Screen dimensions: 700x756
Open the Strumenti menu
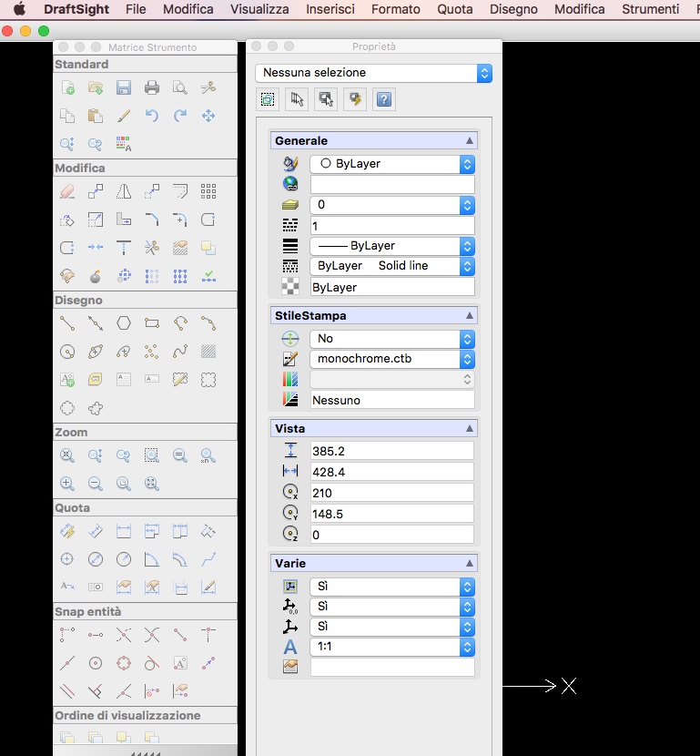pos(650,9)
